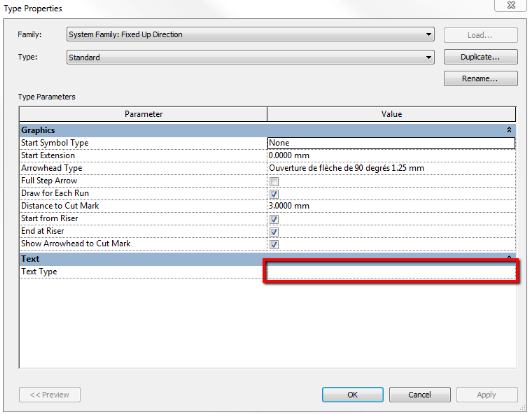
Task: Click the Duplicate button
Action: click(481, 57)
